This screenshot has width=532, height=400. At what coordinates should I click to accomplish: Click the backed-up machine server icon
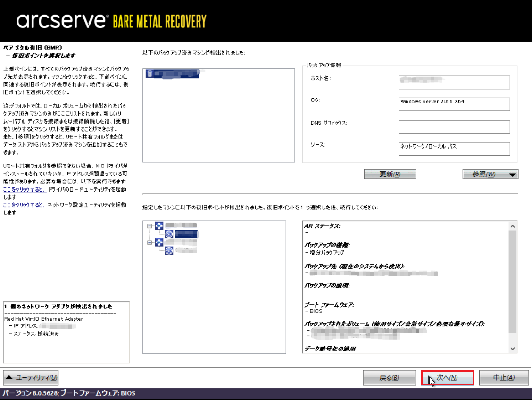click(150, 74)
